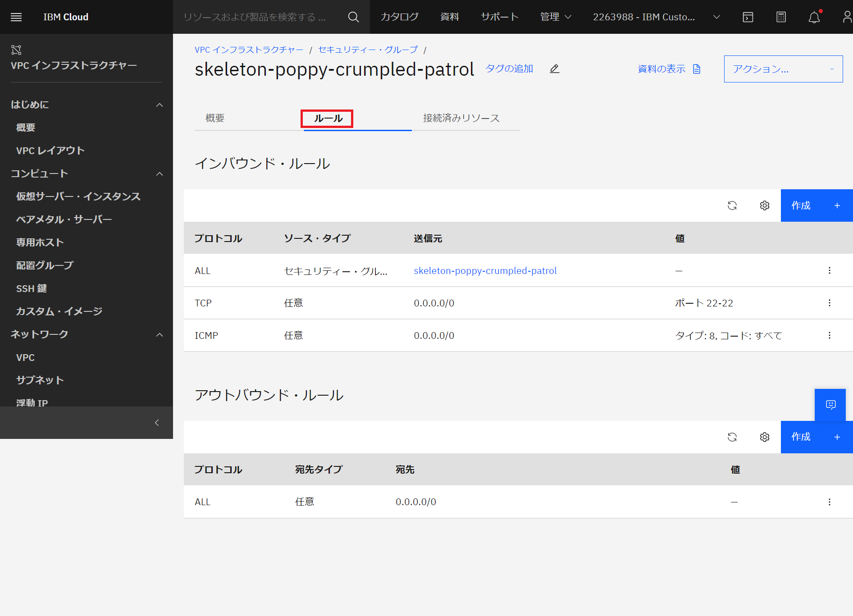Open 概要 in the sidebar

click(26, 128)
